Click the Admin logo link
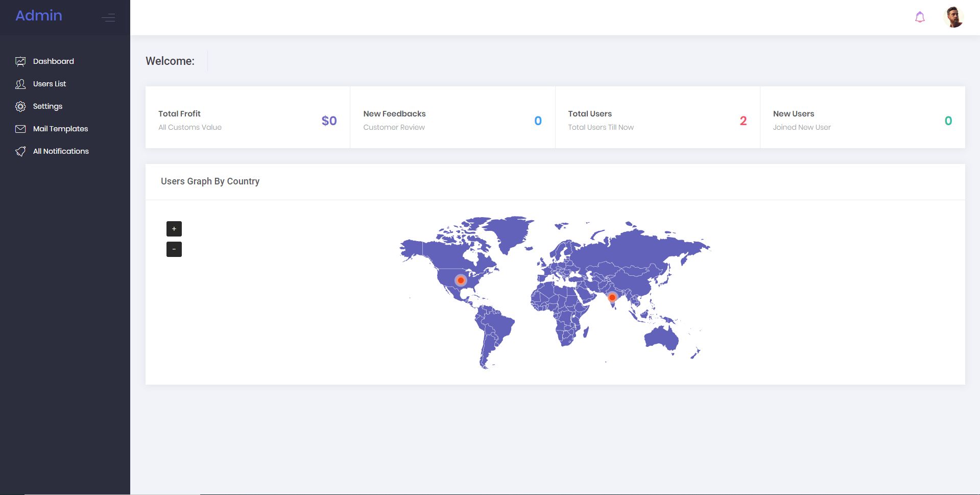 tap(39, 16)
